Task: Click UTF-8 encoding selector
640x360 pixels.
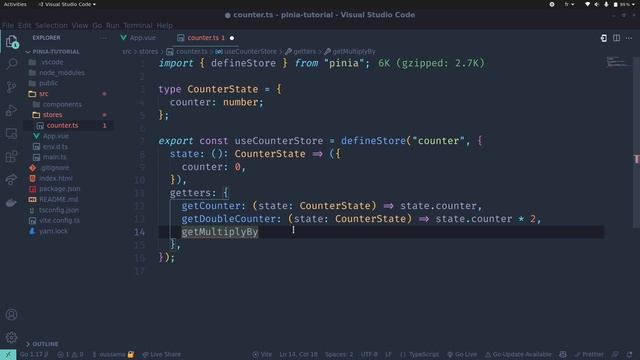Action: 369,355
